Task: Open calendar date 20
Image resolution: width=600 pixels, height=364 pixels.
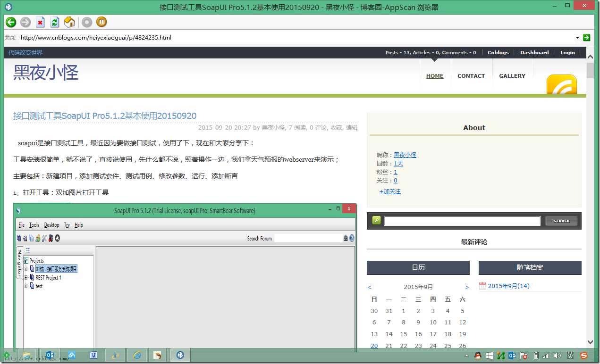Action: coord(374,346)
